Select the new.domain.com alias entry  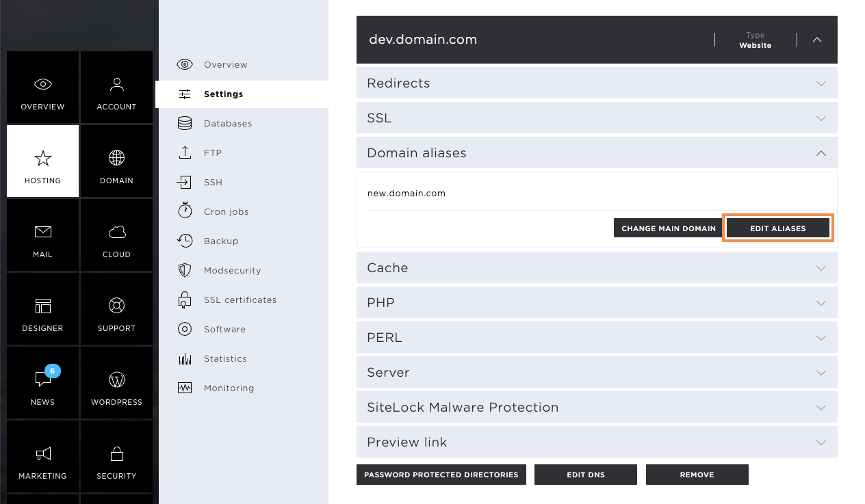[x=406, y=193]
